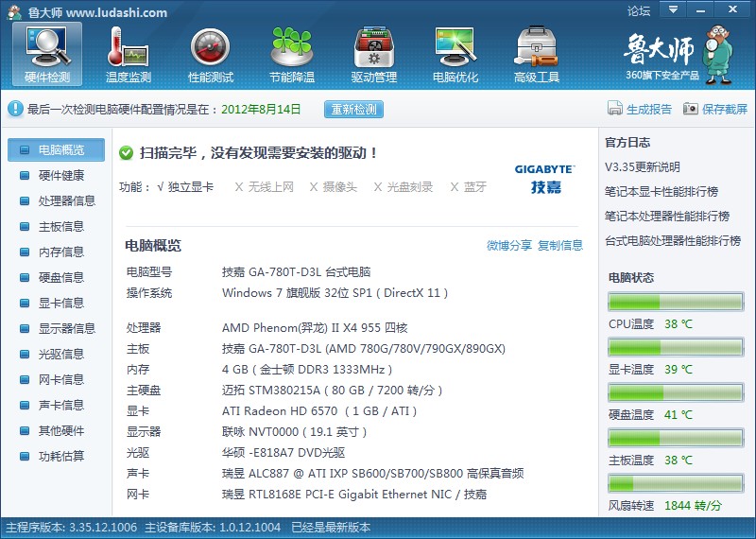This screenshot has height=539, width=756.
Task: Click the 复制信息 link
Action: 560,245
